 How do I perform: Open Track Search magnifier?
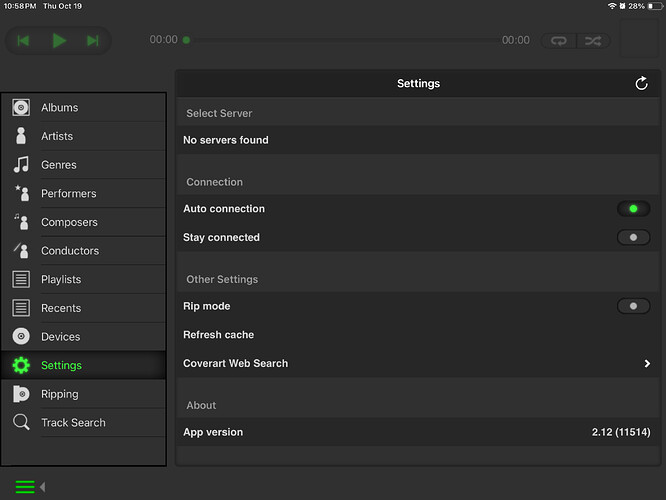point(21,423)
